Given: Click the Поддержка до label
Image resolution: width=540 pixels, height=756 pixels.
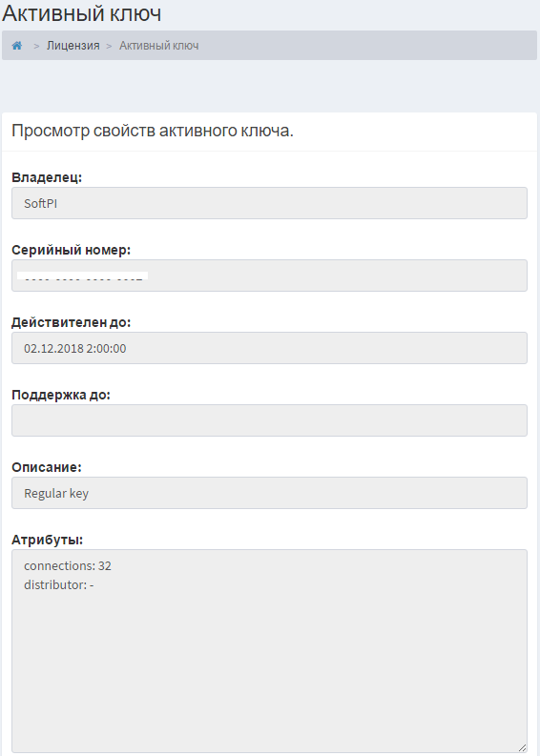Looking at the screenshot, I should click(61, 395).
